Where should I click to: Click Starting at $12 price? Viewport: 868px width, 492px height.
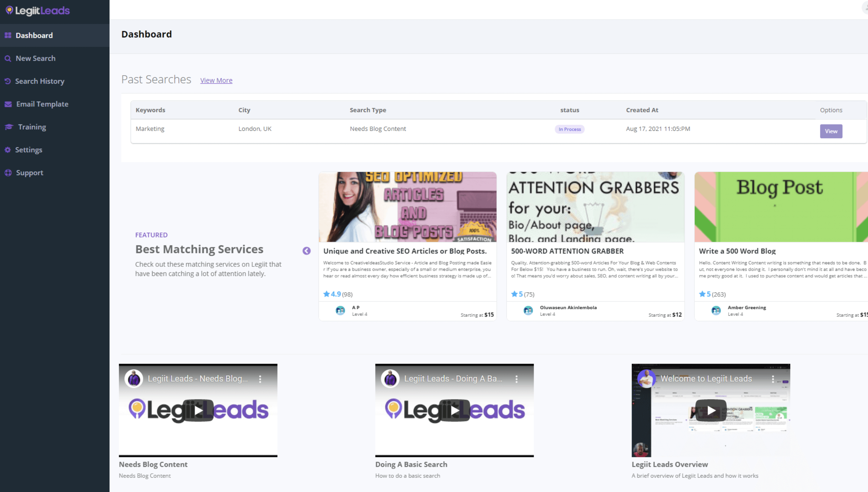(x=665, y=314)
